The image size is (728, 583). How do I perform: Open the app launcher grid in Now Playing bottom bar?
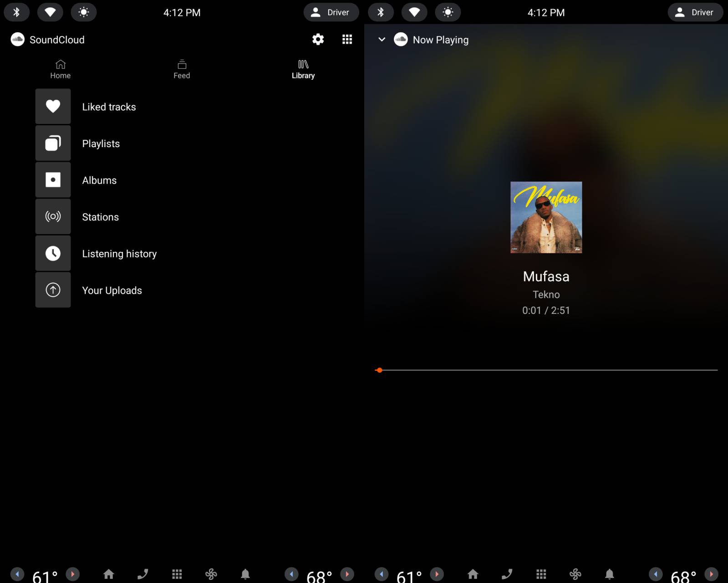pyautogui.click(x=541, y=574)
